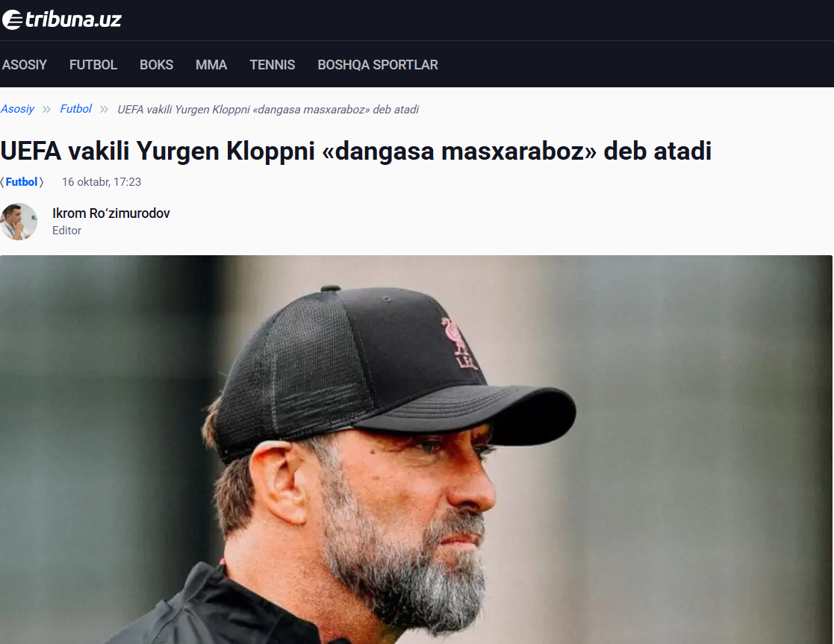This screenshot has height=644, width=834.
Task: Click the Asosiy breadcrumb link
Action: coord(18,109)
